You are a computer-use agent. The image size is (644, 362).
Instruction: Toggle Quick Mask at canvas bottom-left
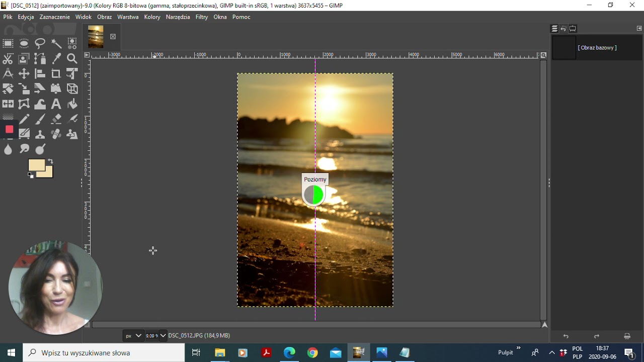[x=87, y=325]
